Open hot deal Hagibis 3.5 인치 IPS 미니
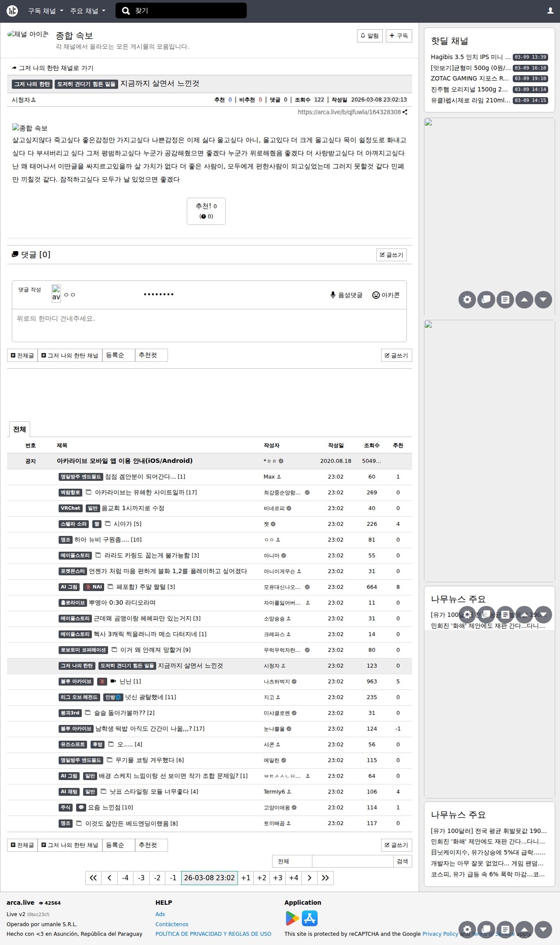The image size is (560, 945). (471, 57)
